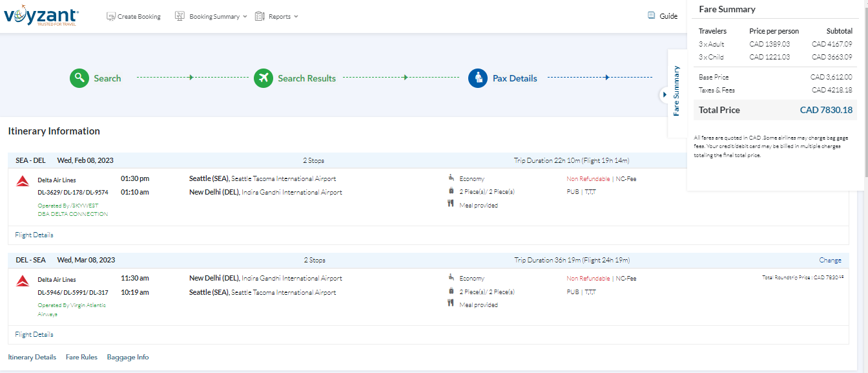868x373 pixels.
Task: Click the Voyzant logo
Action: tap(41, 16)
